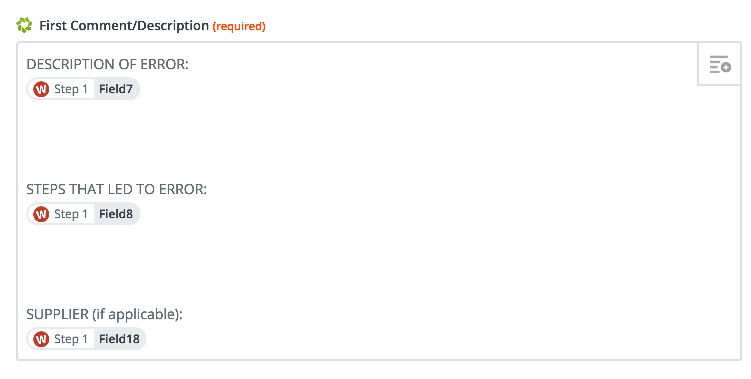Click the Field7 label in first pill
Screen dimensions: 751x379
pyautogui.click(x=116, y=89)
